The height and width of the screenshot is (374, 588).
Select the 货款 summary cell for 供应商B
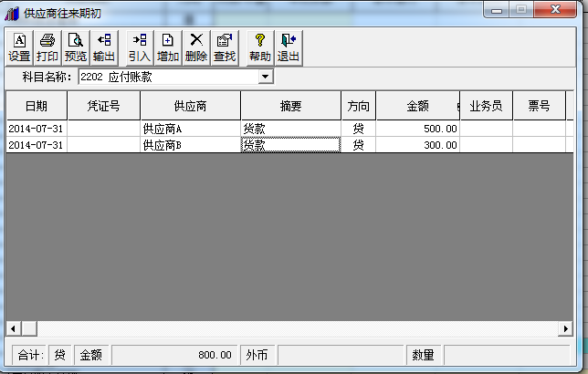pyautogui.click(x=290, y=145)
